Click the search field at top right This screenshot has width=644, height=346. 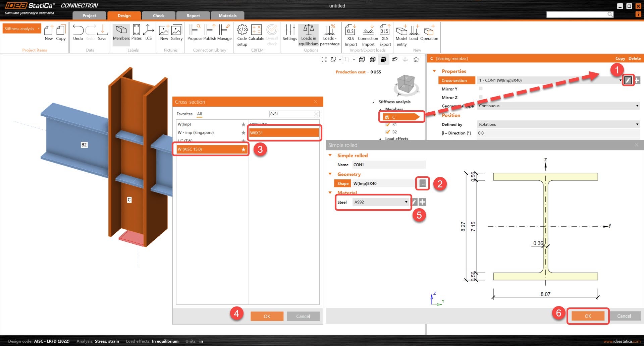[580, 14]
